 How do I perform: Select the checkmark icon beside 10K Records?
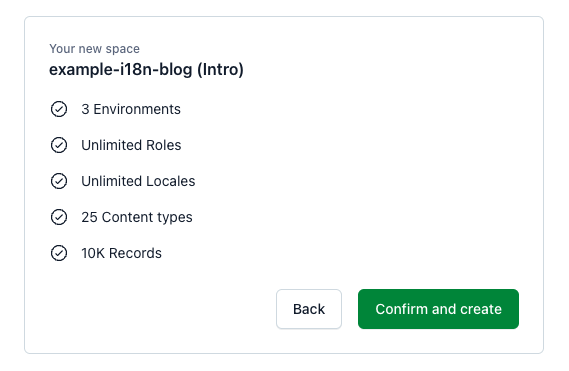pos(59,253)
